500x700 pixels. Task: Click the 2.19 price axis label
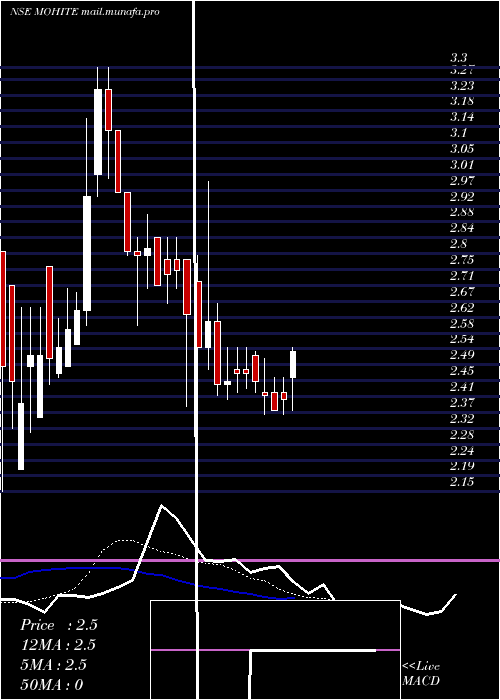[x=462, y=467]
